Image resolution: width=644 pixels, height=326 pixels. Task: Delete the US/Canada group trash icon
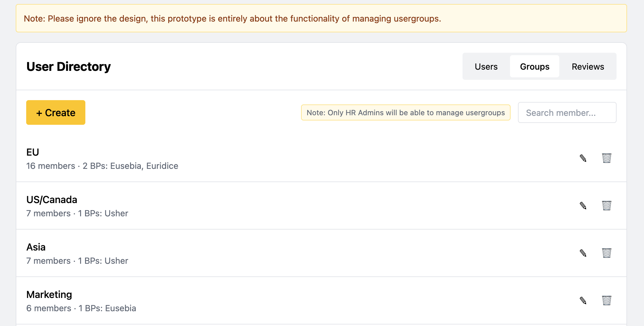pos(606,206)
